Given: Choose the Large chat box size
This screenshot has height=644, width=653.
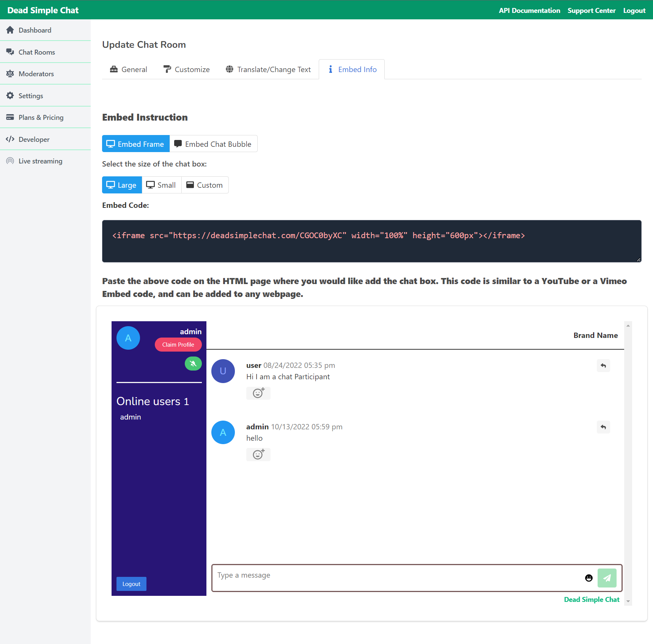Looking at the screenshot, I should [122, 185].
